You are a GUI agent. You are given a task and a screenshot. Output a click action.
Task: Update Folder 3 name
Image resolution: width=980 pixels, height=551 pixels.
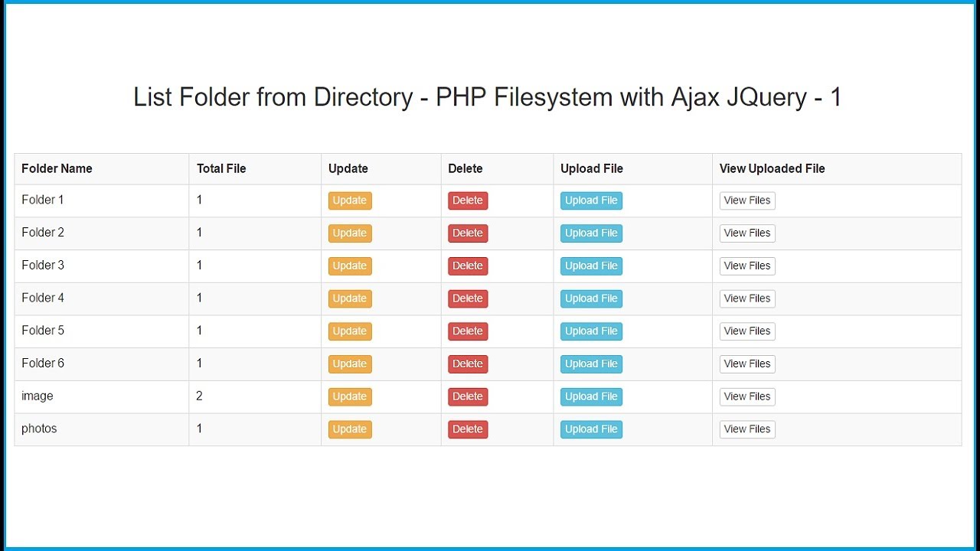click(x=350, y=266)
